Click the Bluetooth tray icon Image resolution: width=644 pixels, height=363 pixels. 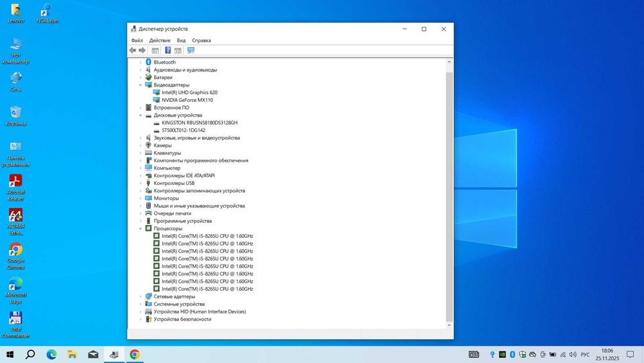(512, 355)
